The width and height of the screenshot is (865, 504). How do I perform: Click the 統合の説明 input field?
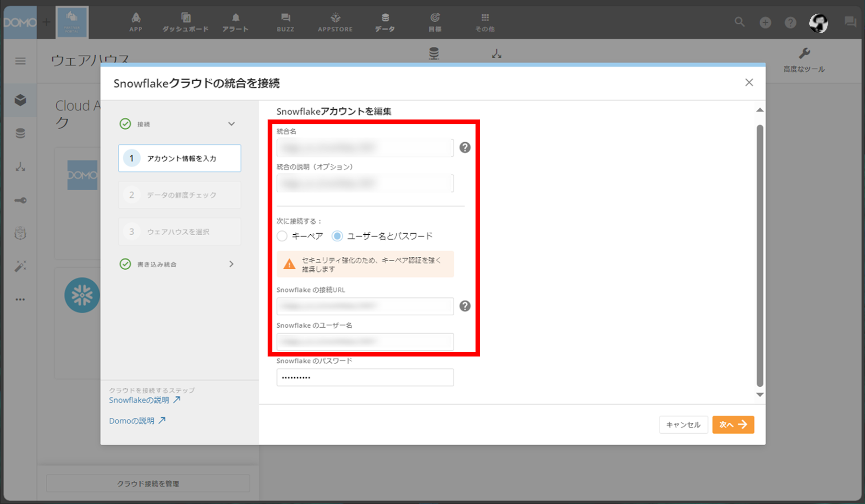(x=365, y=183)
